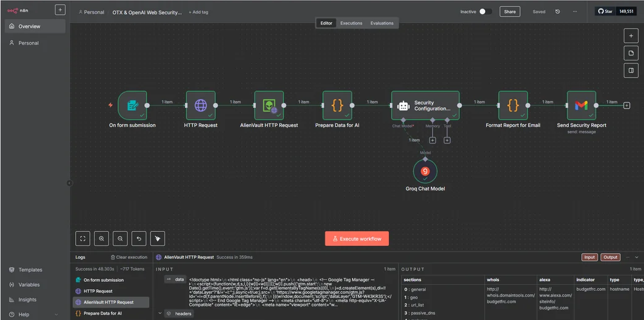
Task: Select the On form submission node
Action: pos(132,105)
